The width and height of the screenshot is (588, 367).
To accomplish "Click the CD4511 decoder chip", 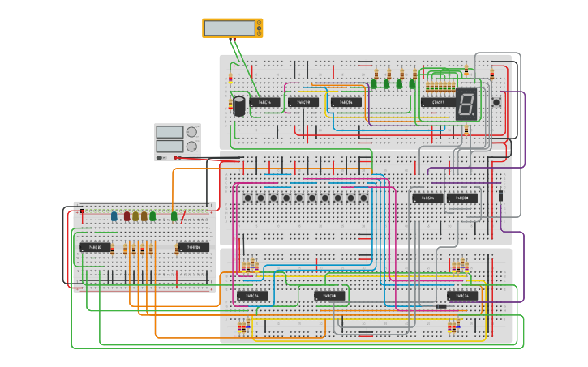I will click(436, 103).
